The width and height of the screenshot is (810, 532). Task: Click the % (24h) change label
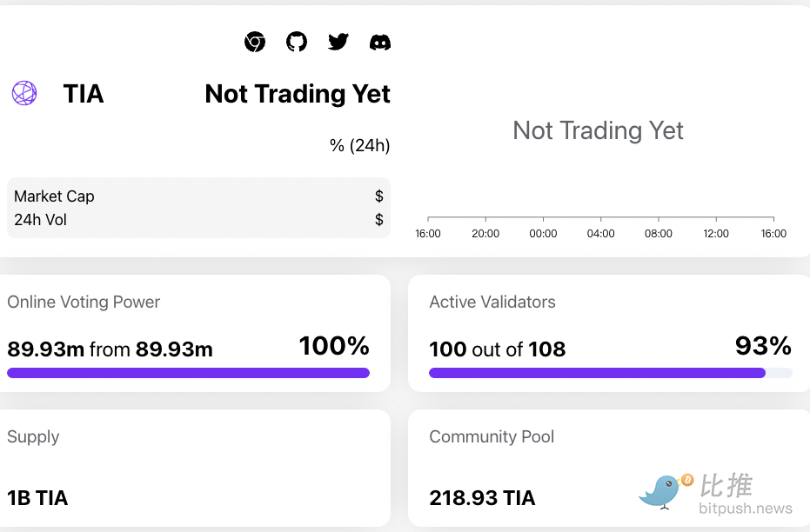click(x=359, y=146)
